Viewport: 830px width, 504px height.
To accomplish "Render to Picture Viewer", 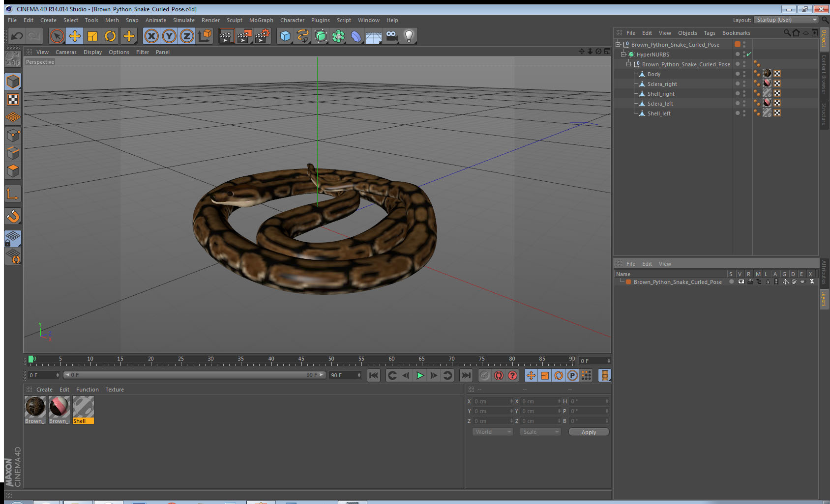I will click(x=244, y=36).
